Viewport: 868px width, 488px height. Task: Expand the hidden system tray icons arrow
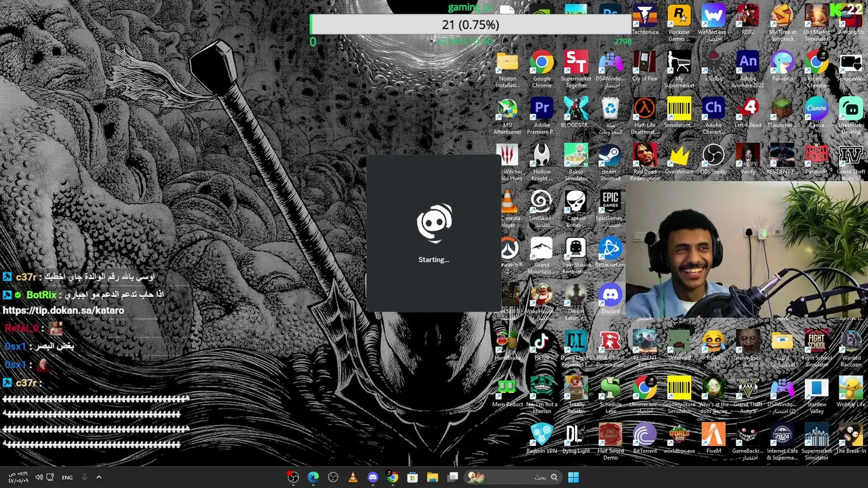(x=98, y=477)
